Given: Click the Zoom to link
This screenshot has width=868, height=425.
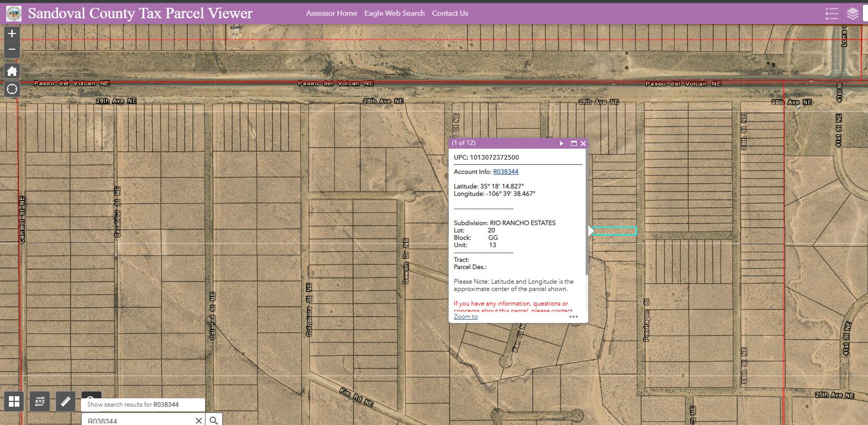Looking at the screenshot, I should [x=465, y=317].
